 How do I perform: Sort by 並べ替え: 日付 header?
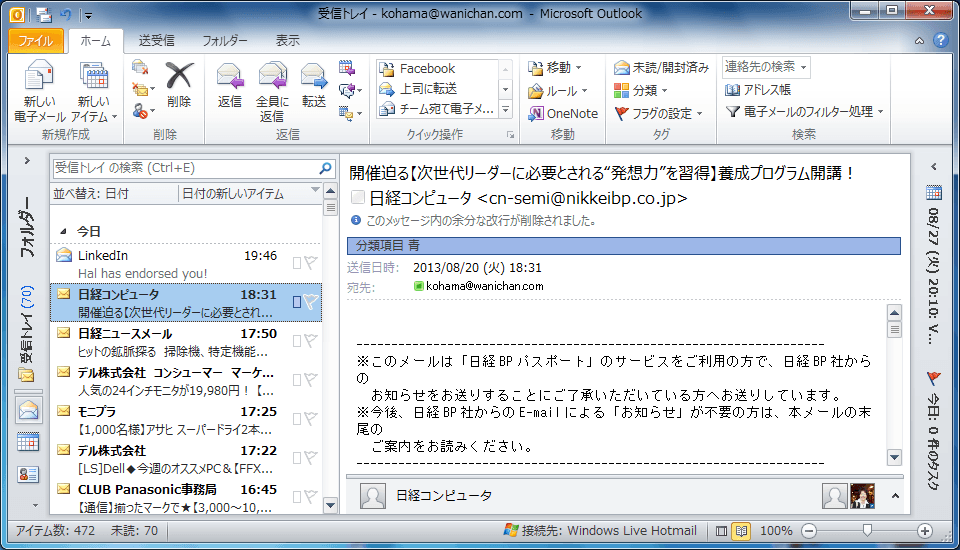coord(91,194)
